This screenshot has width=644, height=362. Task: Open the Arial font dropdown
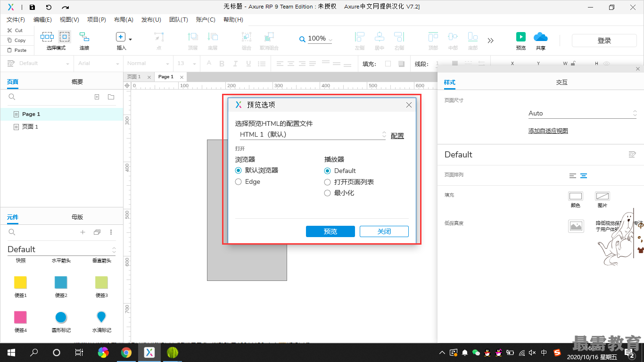98,64
